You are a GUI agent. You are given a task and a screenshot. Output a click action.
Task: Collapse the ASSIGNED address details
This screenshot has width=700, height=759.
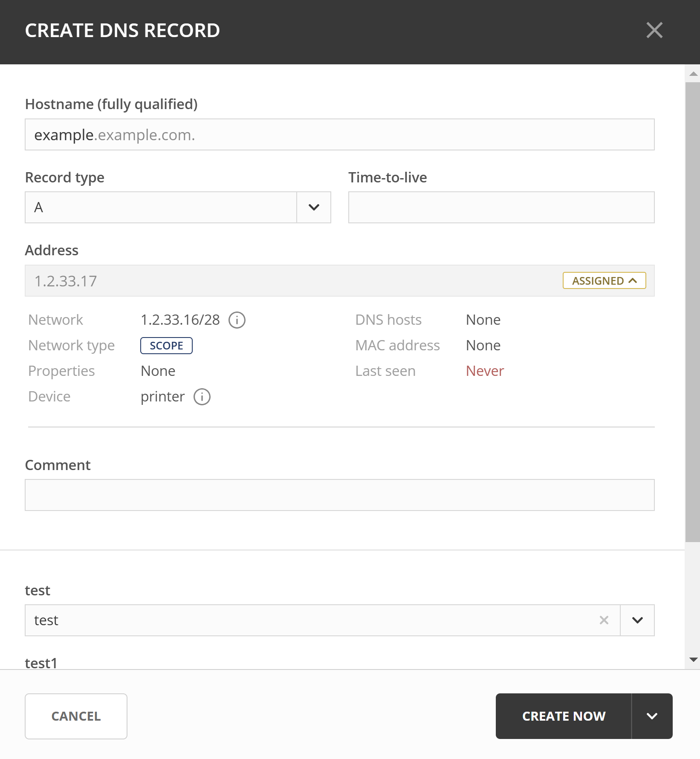(x=604, y=280)
